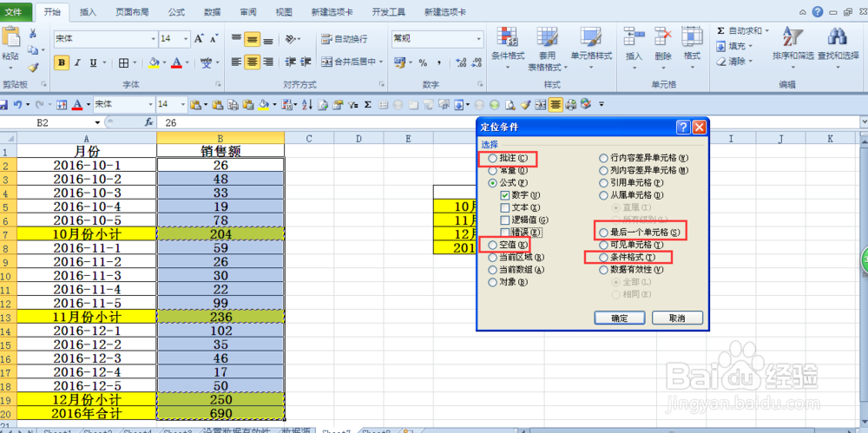This screenshot has width=868, height=433.
Task: Select the 数据有效性(V) radio option
Action: pos(603,270)
